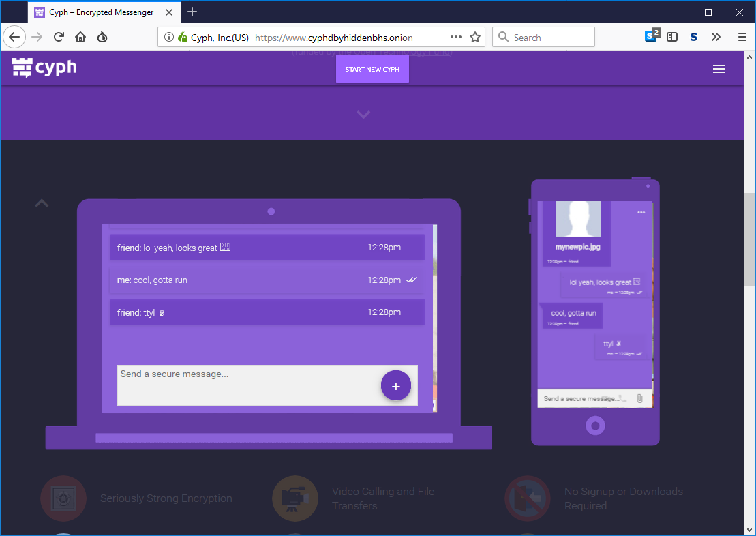The height and width of the screenshot is (536, 756).
Task: Select the Cyph – Encrypted Messenger tab
Action: click(x=104, y=12)
